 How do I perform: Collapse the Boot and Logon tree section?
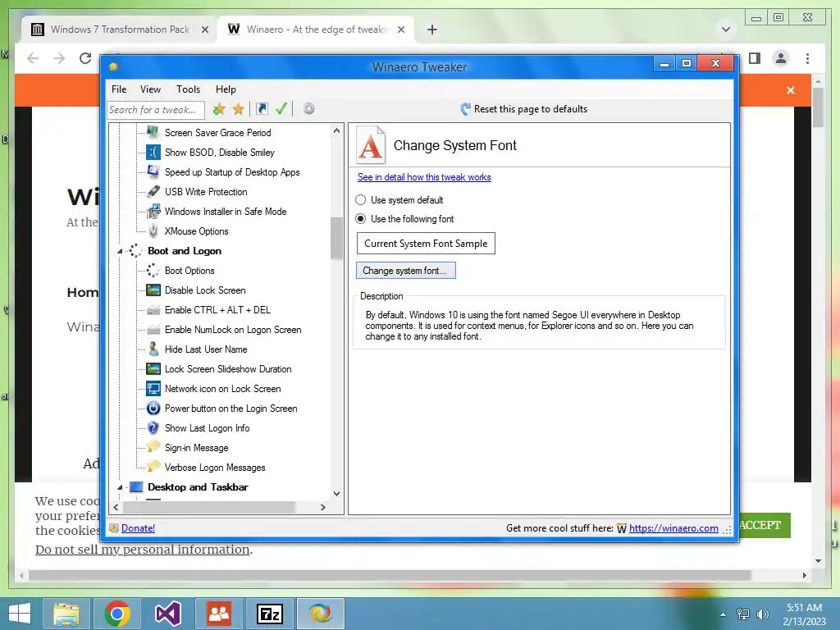tap(120, 251)
